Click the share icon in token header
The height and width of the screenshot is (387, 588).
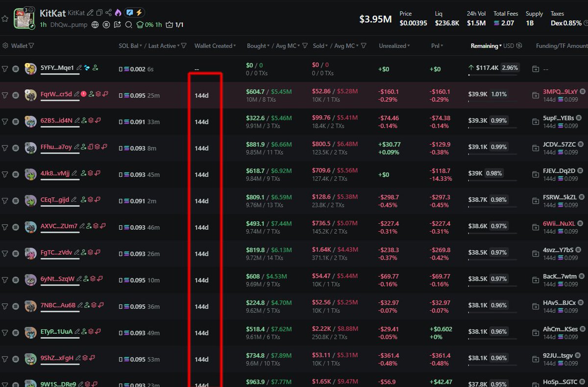[x=108, y=13]
